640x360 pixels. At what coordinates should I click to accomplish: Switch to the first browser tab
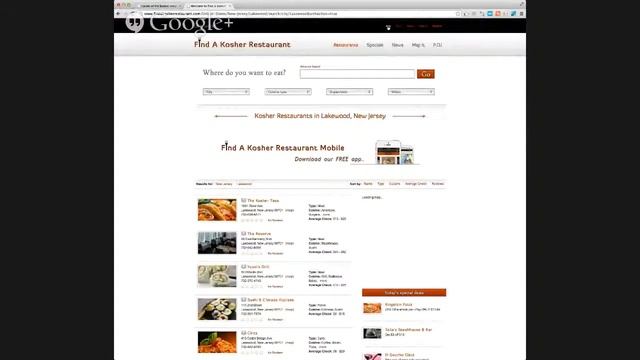(159, 6)
